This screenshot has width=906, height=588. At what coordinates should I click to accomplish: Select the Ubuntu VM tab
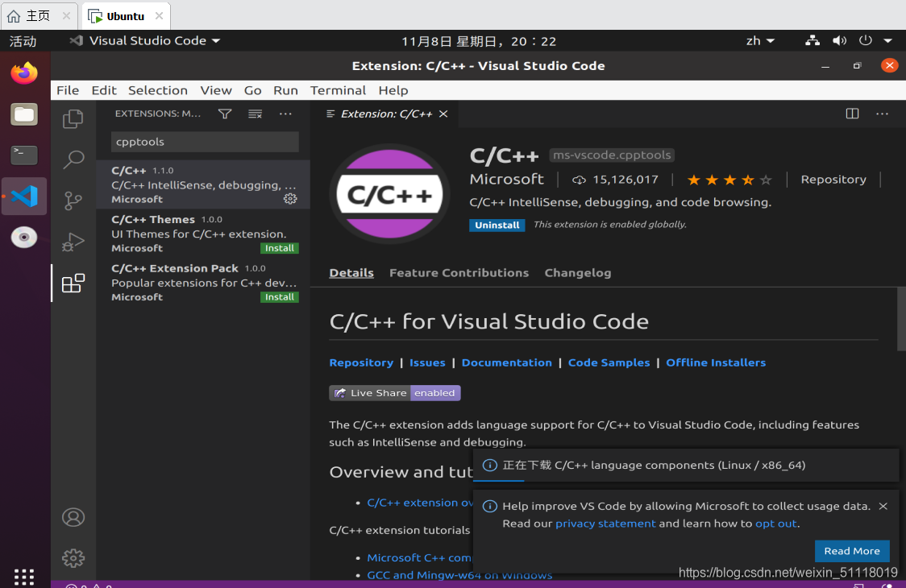126,15
